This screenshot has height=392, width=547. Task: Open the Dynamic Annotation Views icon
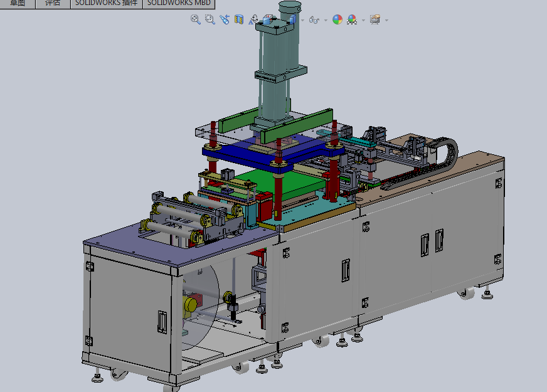254,20
